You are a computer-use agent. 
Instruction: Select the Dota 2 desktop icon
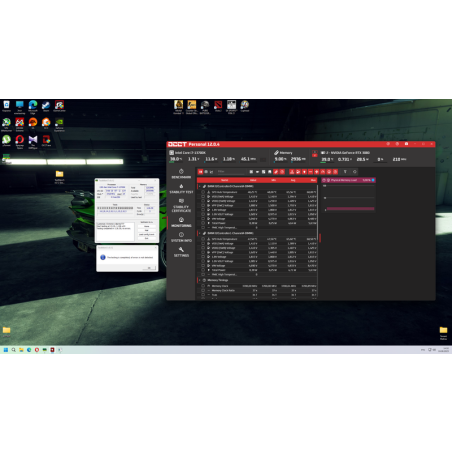pos(218,106)
